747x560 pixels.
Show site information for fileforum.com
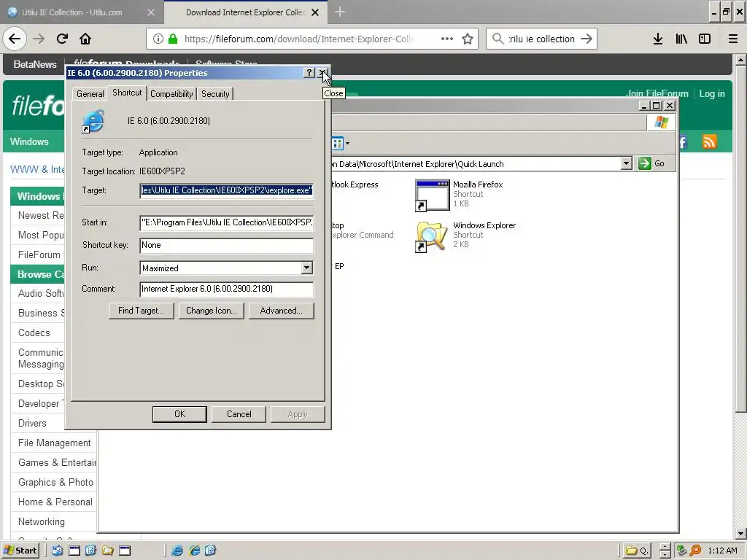[158, 39]
